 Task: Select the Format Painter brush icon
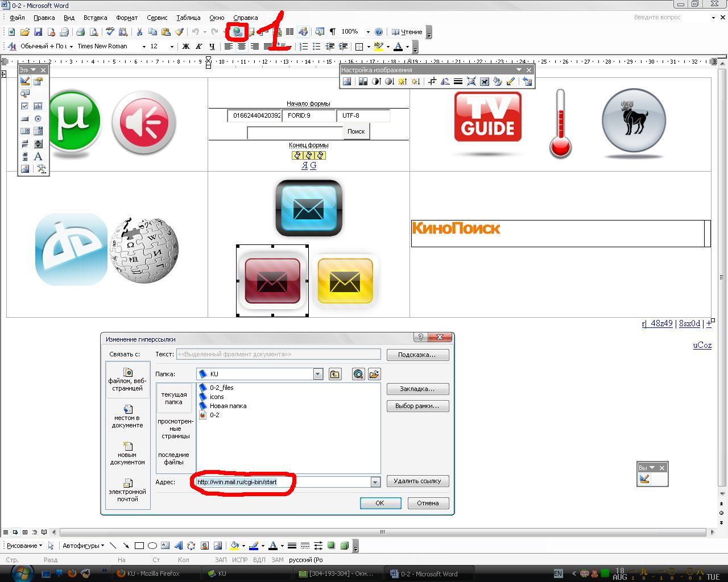179,32
